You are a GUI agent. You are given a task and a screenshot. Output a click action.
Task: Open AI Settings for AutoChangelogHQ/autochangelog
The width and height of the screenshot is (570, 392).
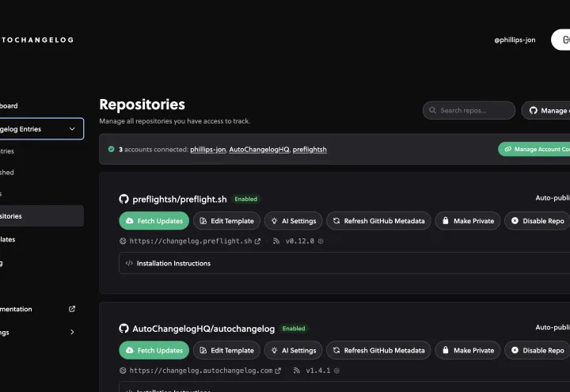click(293, 350)
